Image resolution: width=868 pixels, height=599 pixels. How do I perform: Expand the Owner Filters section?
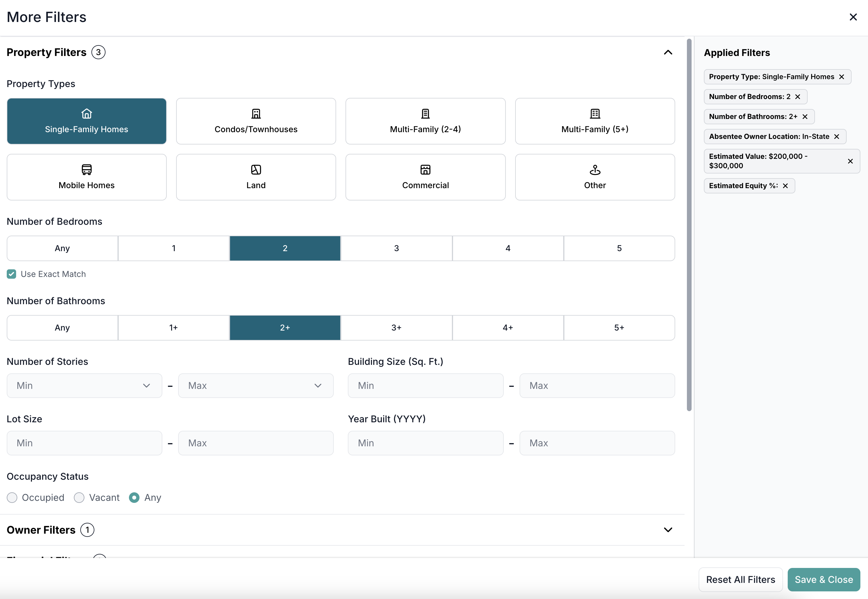(x=668, y=530)
